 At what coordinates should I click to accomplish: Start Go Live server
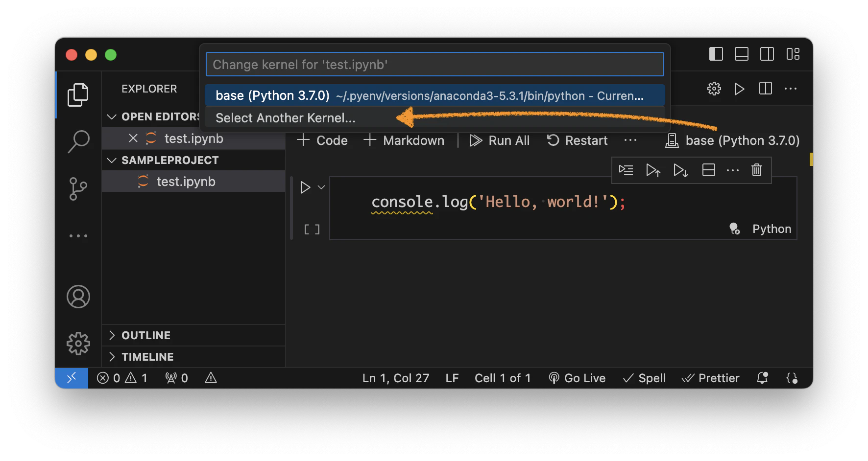(x=577, y=378)
